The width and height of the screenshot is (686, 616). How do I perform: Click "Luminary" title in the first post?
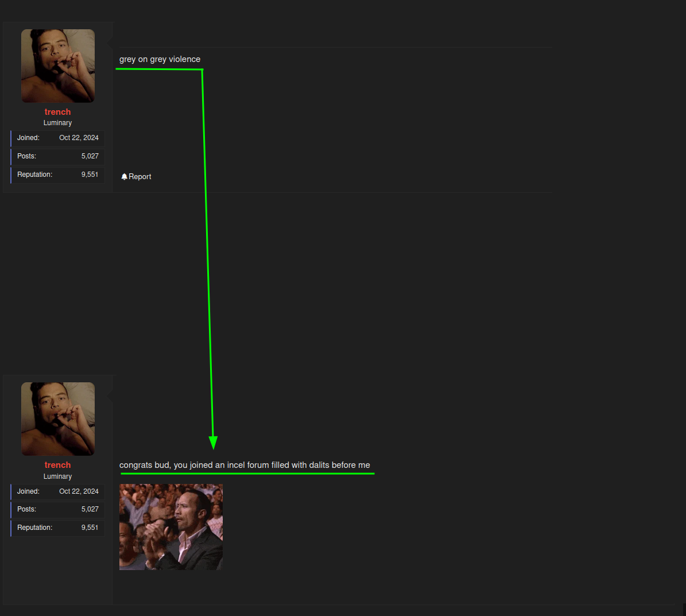click(x=58, y=123)
